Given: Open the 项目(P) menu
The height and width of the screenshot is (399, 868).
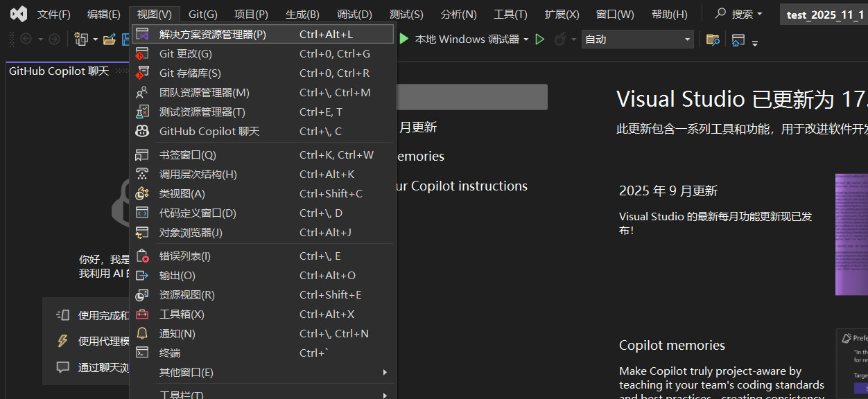Looking at the screenshot, I should point(251,14).
